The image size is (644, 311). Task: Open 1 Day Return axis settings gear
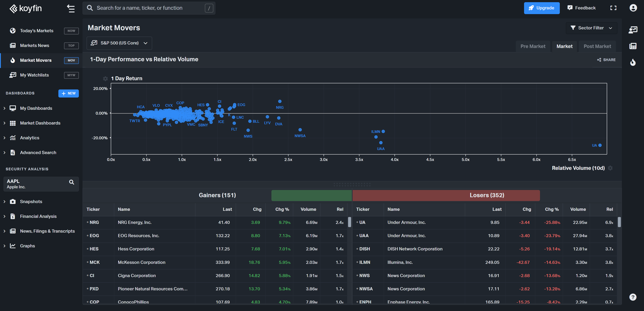[105, 79]
